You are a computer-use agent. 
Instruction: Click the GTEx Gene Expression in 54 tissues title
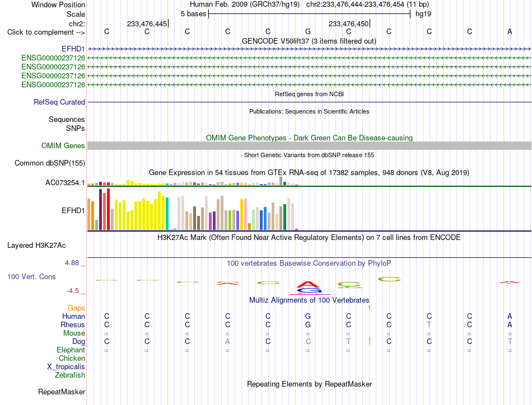[309, 172]
